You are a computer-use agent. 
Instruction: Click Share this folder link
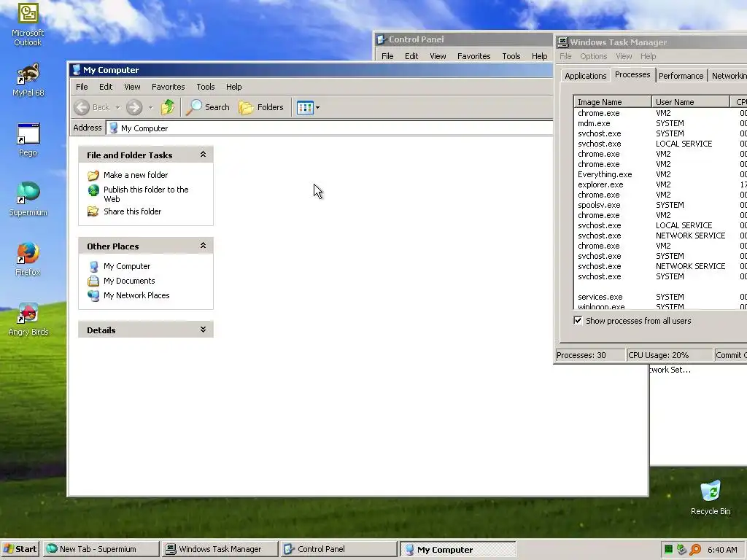click(133, 211)
